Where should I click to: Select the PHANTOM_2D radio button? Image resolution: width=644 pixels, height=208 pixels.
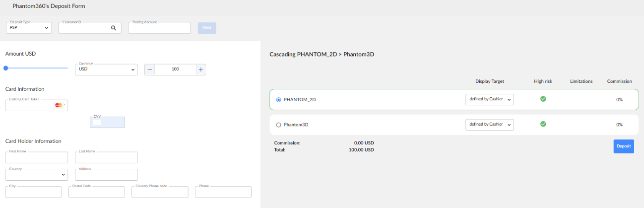(278, 99)
